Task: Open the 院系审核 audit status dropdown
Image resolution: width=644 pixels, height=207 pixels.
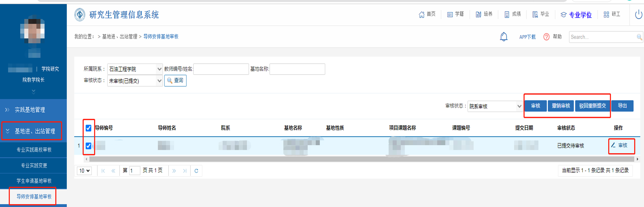Action: pos(495,106)
